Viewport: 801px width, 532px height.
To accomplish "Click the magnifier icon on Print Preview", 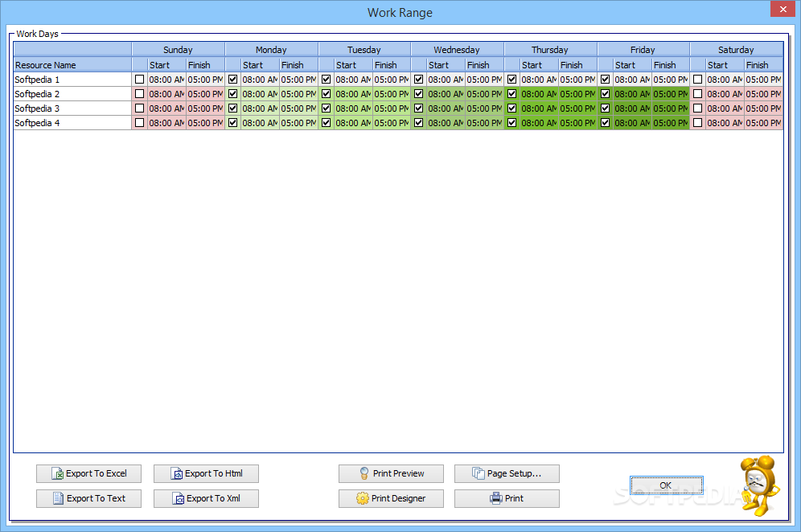I will pyautogui.click(x=364, y=474).
